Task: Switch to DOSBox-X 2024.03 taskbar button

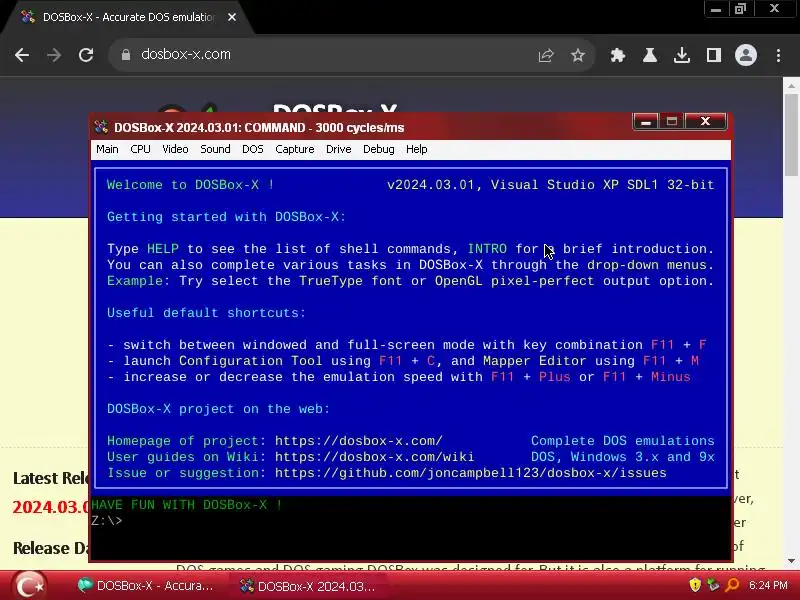Action: 308,586
